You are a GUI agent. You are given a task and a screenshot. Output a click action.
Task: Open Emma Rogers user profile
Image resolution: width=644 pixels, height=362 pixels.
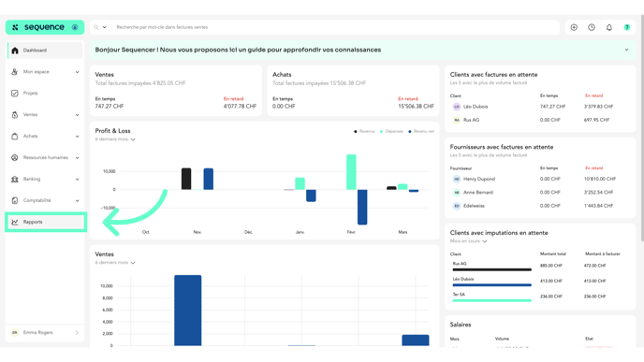[x=45, y=333]
